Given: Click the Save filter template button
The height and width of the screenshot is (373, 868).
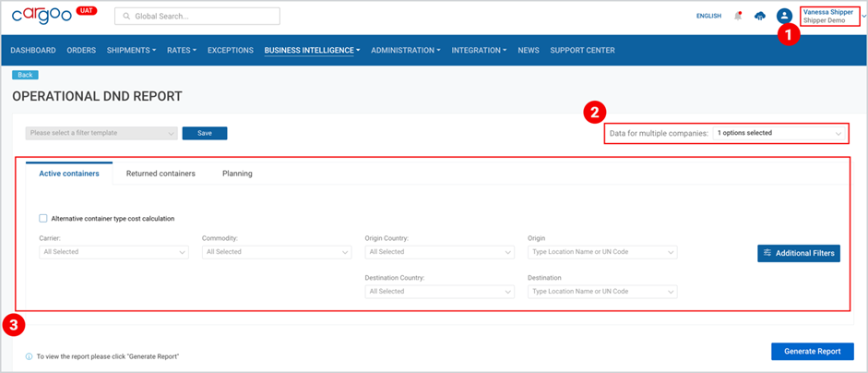Looking at the screenshot, I should (x=205, y=133).
